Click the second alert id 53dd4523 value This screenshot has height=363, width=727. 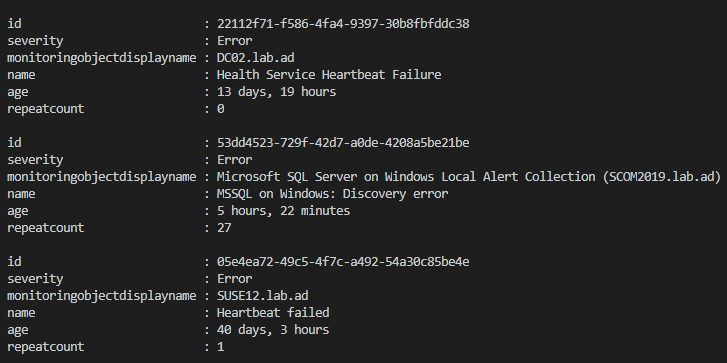(343, 143)
